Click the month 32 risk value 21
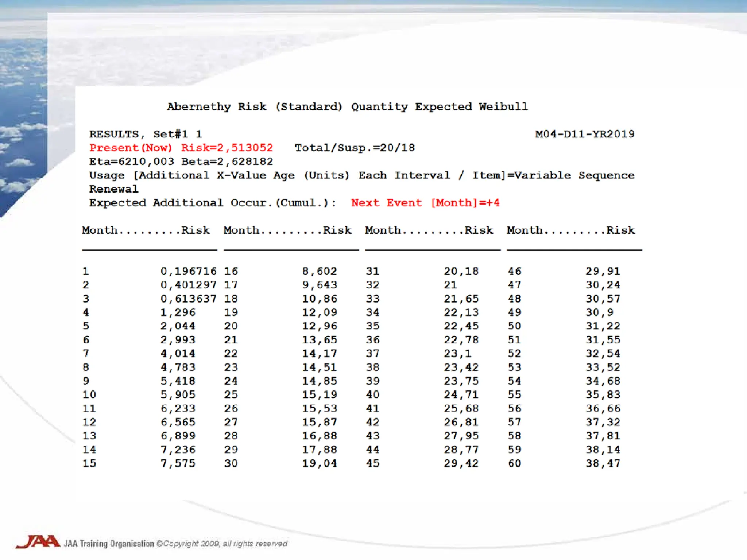 pyautogui.click(x=450, y=285)
